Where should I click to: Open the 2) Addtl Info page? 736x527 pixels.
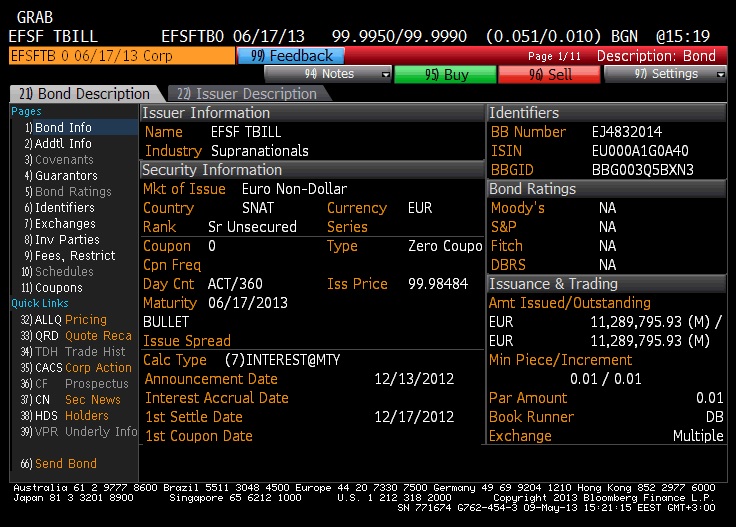pos(58,144)
